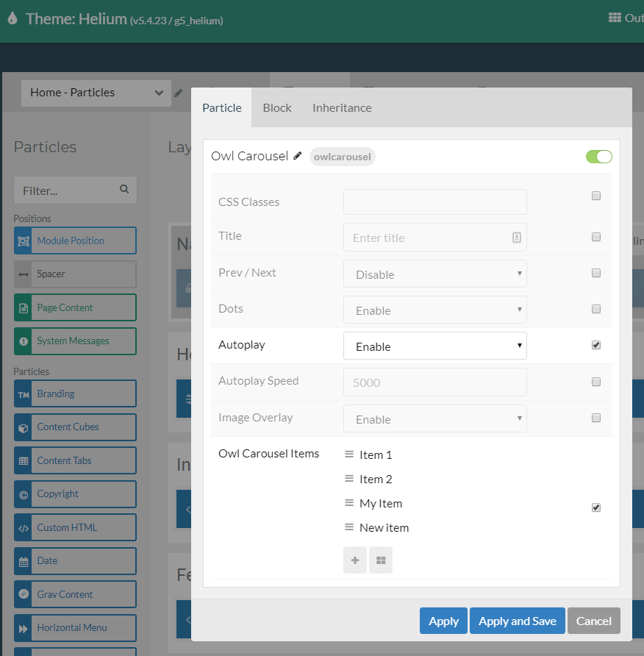Check the Dots override checkbox

click(x=596, y=309)
